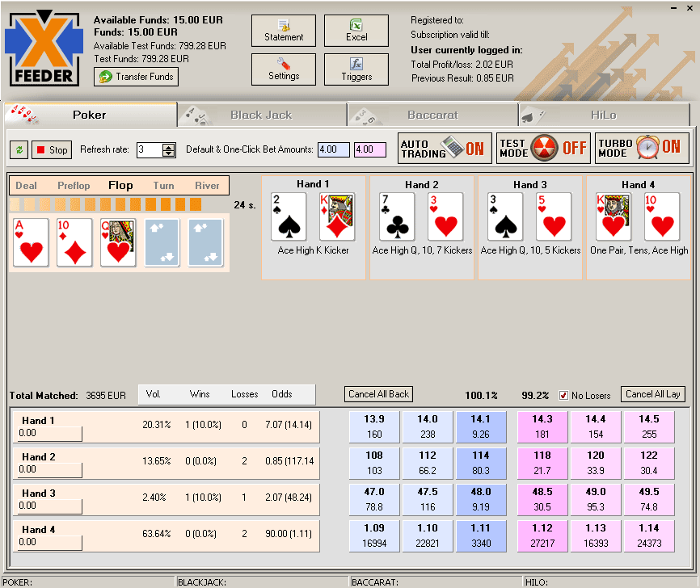
Task: Back Hand 3 at odds 47.5
Action: [x=428, y=500]
